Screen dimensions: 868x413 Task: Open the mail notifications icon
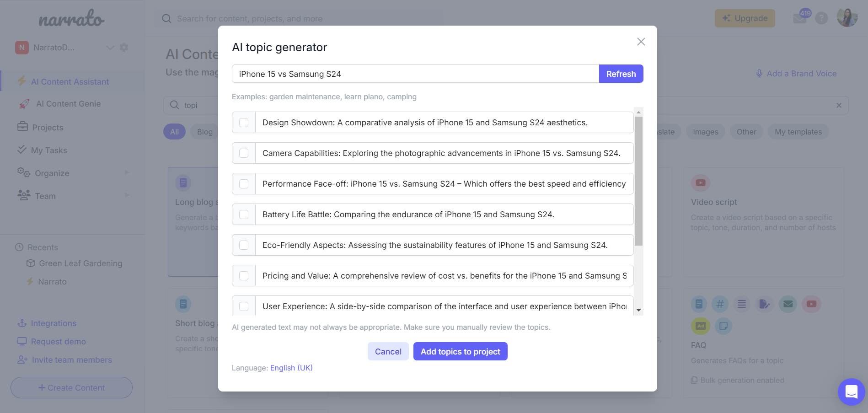point(800,19)
